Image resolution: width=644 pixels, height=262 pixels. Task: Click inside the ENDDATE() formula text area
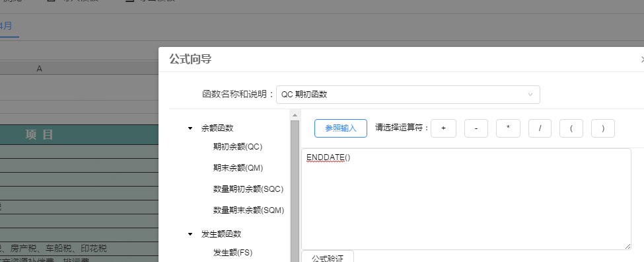coord(466,198)
